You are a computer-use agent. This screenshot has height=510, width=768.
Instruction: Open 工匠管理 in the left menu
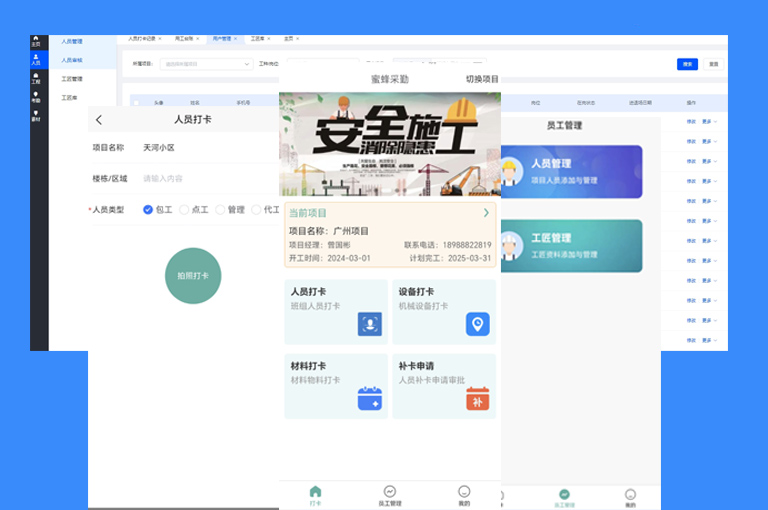coord(72,79)
